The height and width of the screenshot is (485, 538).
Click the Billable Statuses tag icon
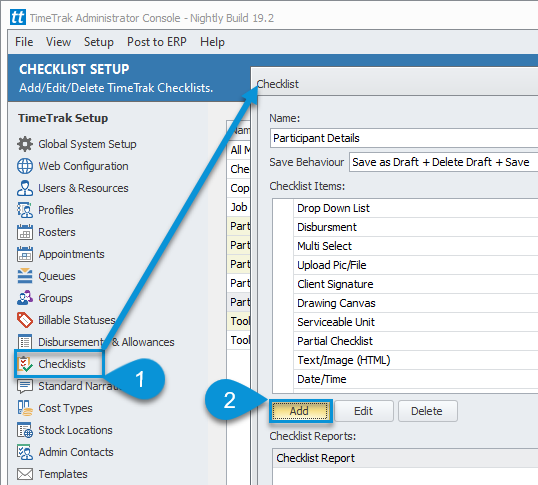click(25, 320)
